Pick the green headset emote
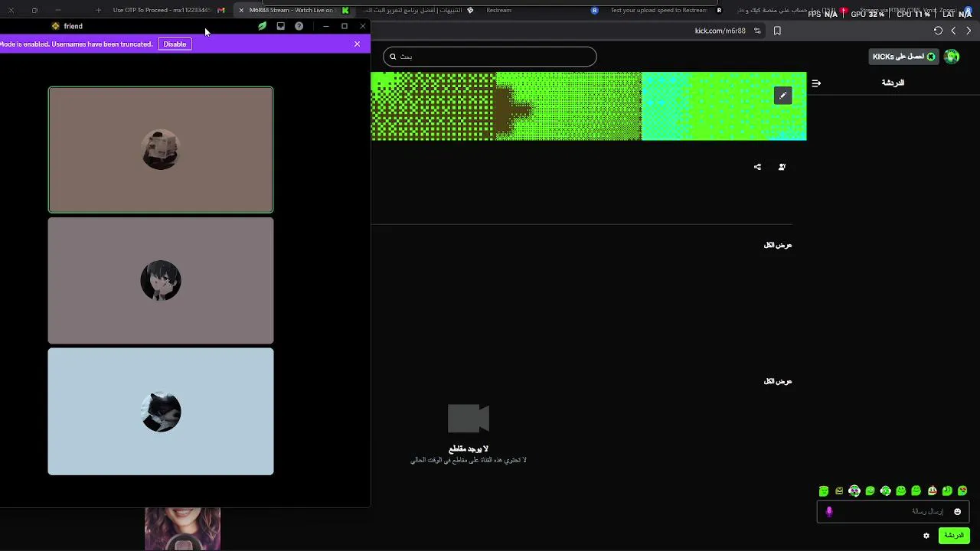 point(885,491)
